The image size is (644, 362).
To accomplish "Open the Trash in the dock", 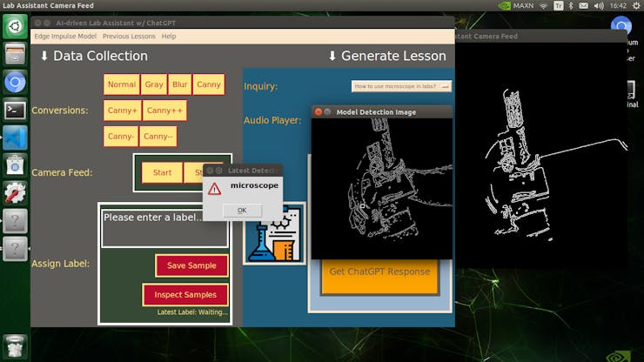I will tap(15, 345).
